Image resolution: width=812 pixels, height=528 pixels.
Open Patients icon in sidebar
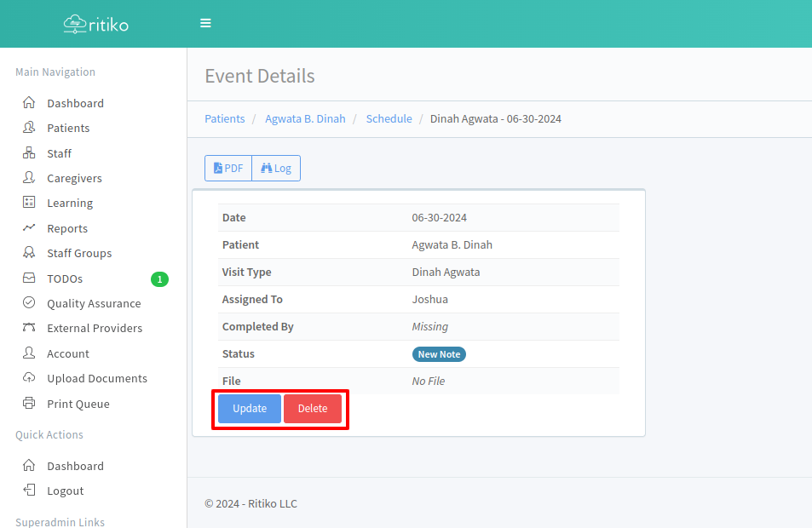pyautogui.click(x=29, y=128)
